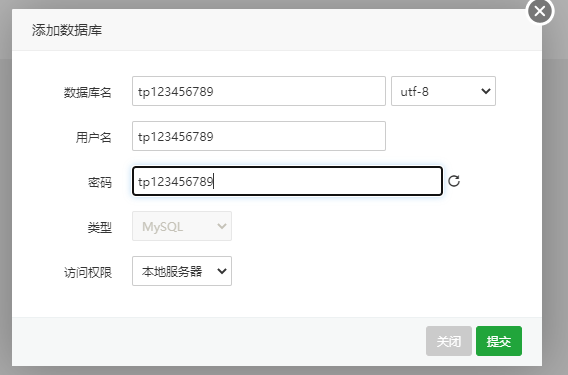Click the green 提交 button

499,341
